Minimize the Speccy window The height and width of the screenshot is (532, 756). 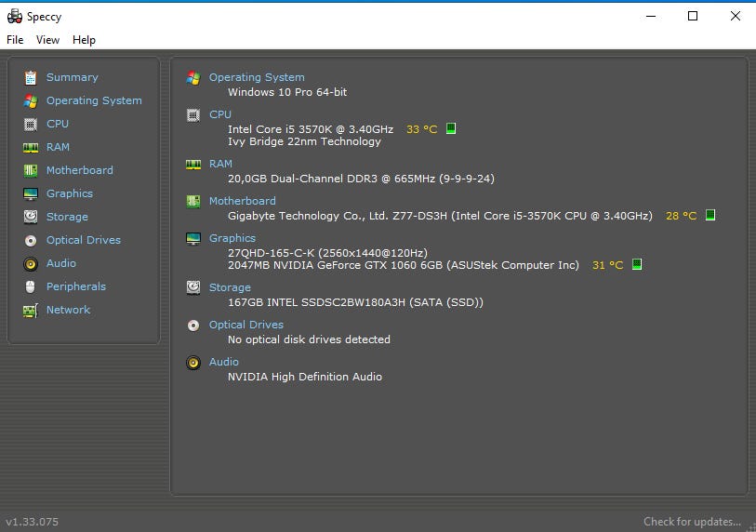(x=651, y=16)
